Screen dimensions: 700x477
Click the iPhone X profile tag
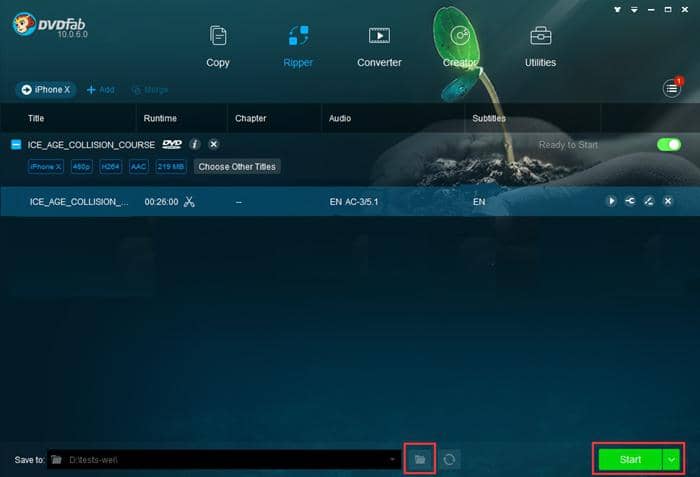[x=46, y=167]
